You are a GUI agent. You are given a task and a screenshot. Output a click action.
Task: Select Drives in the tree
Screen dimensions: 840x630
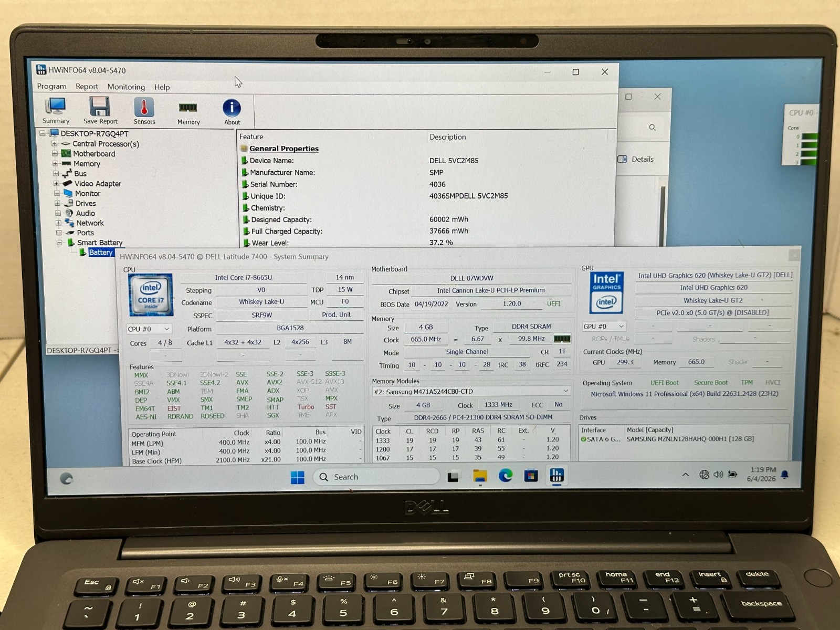tap(86, 203)
